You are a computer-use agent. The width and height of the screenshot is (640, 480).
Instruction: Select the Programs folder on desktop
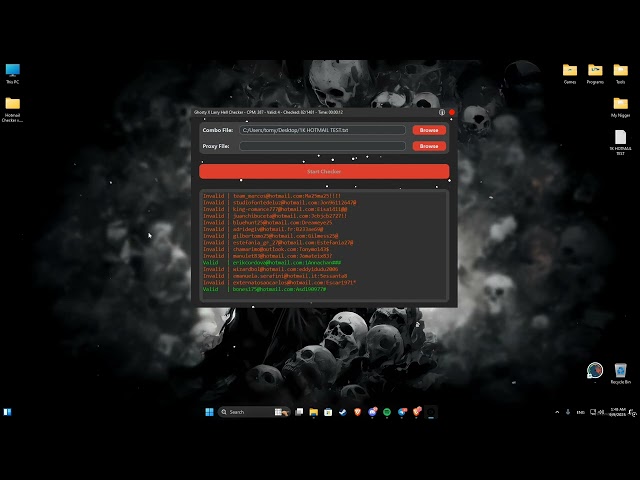[x=595, y=74]
